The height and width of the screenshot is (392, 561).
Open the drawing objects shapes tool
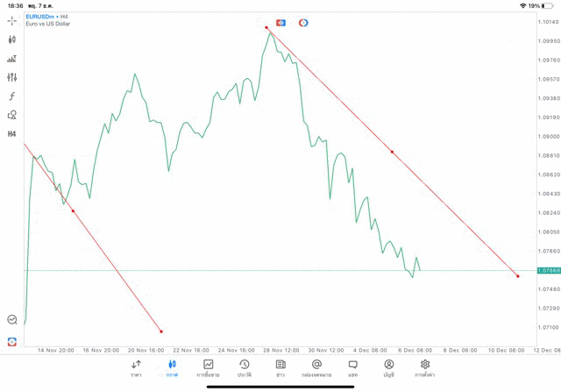coord(12,115)
